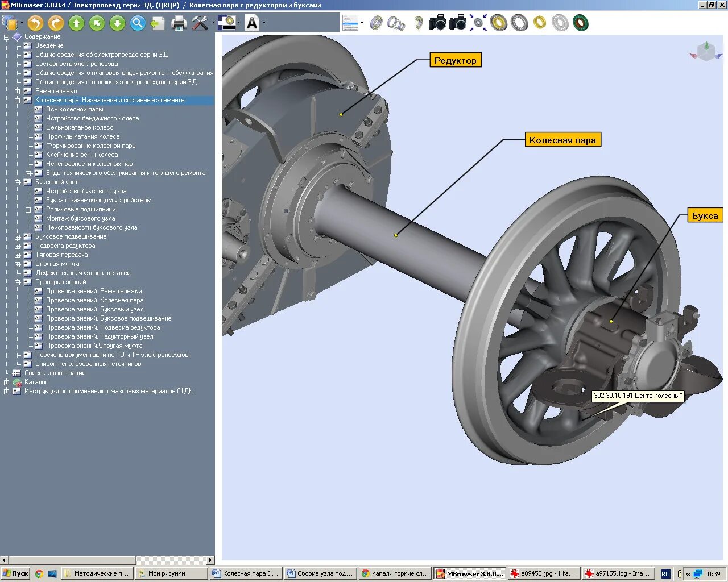728x582 pixels.
Task: Click the gray shaded bearing render icon
Action: (x=519, y=23)
